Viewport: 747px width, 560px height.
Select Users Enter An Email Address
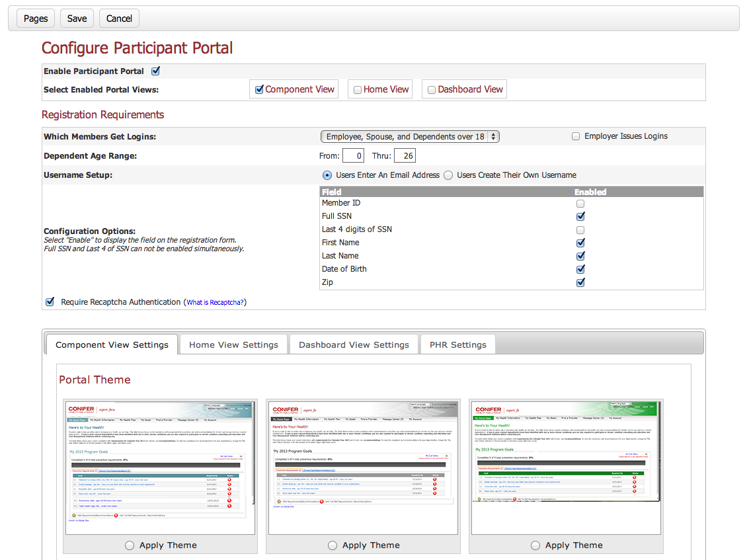pyautogui.click(x=327, y=175)
